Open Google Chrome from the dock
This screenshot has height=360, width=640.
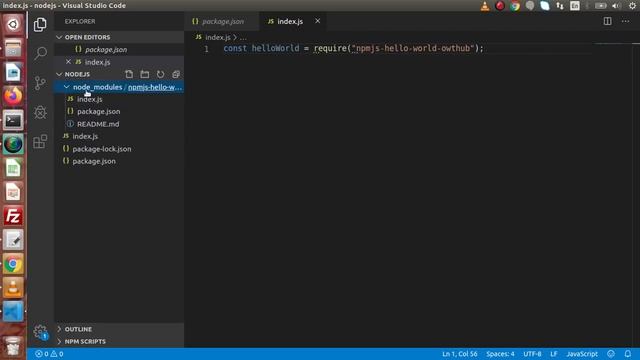click(x=13, y=264)
